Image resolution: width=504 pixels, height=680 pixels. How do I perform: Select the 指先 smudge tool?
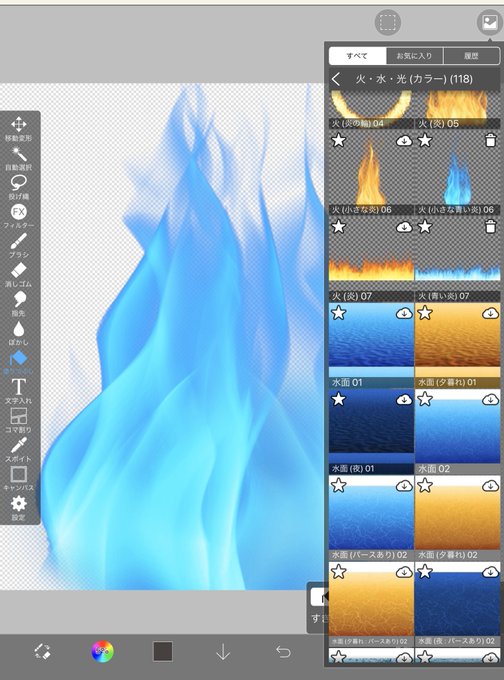click(18, 304)
